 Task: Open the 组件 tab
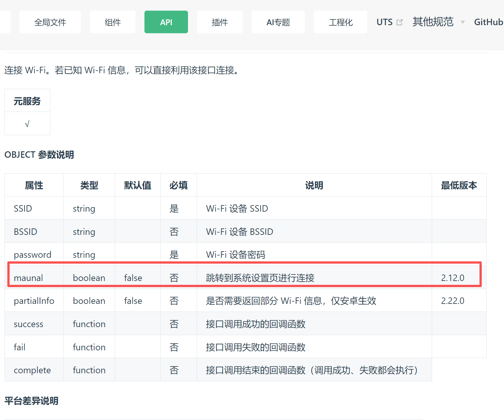tap(113, 22)
